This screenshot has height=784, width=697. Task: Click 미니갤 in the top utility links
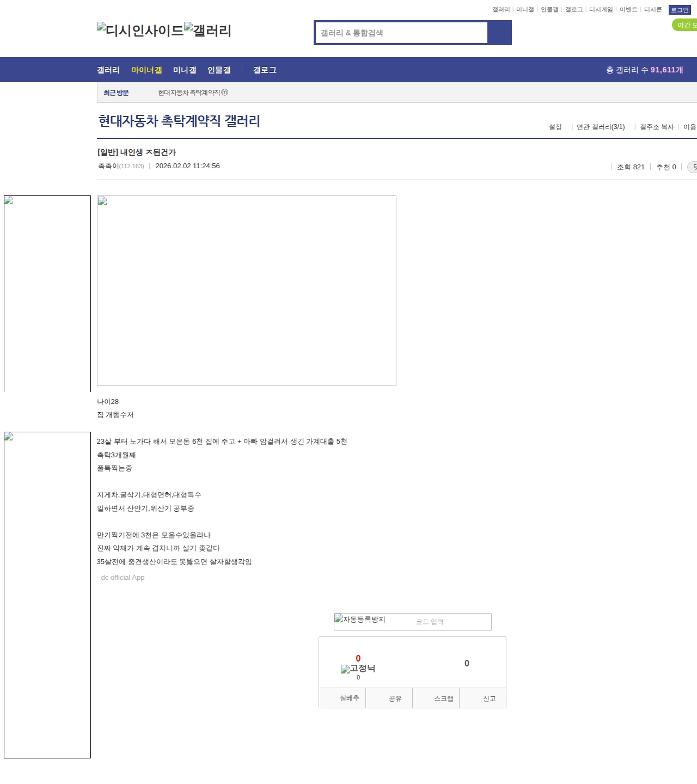tap(525, 10)
